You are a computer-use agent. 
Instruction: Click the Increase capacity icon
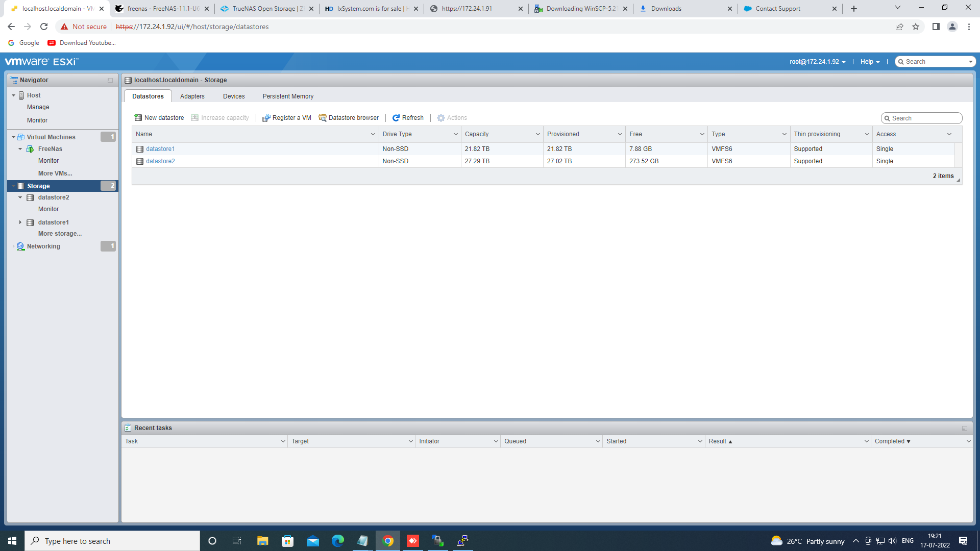(194, 118)
